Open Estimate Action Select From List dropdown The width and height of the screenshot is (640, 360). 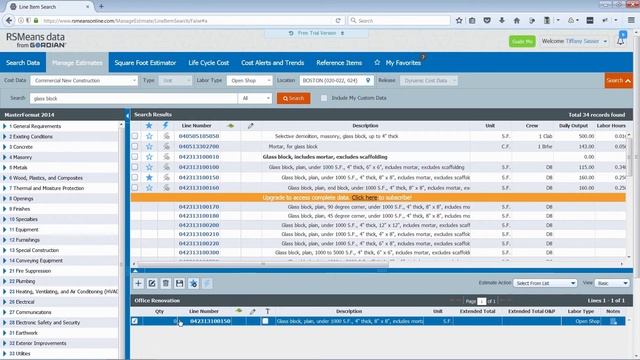(545, 283)
